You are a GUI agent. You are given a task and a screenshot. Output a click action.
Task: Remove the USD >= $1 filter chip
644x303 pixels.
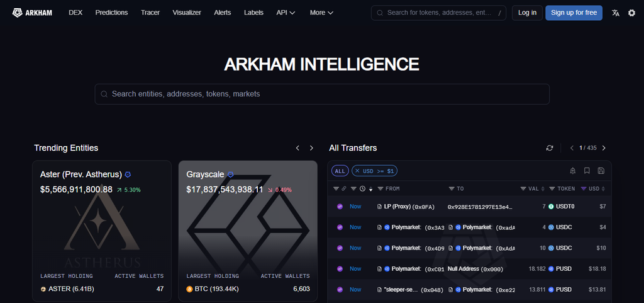(x=357, y=171)
